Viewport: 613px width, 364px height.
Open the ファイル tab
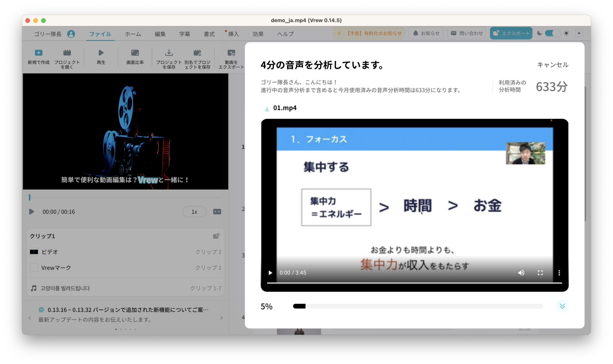tap(100, 34)
